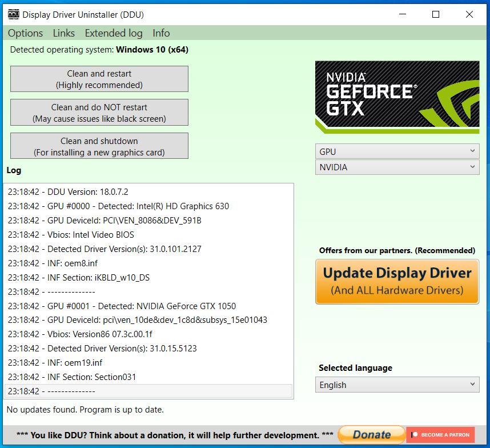This screenshot has width=490, height=448.
Task: Open the GPU device type dropdown
Action: tap(397, 151)
